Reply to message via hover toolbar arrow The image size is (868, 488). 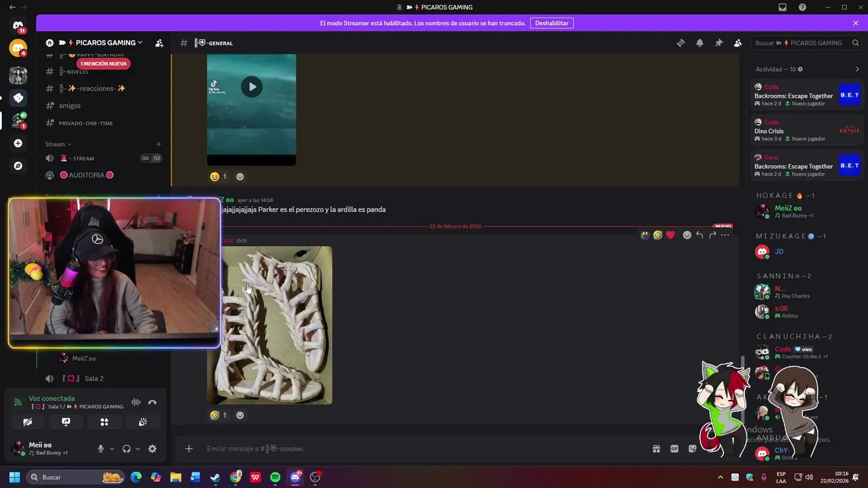[699, 235]
